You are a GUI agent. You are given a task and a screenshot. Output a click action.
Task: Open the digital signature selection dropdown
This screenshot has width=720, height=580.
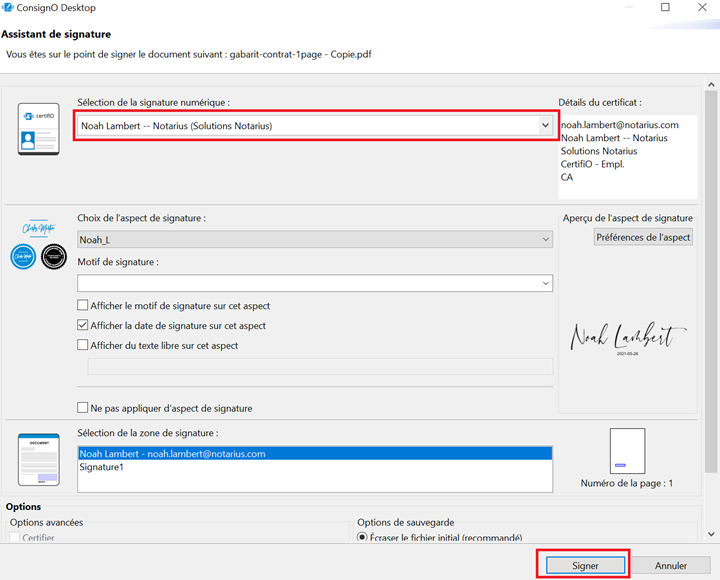coord(544,126)
